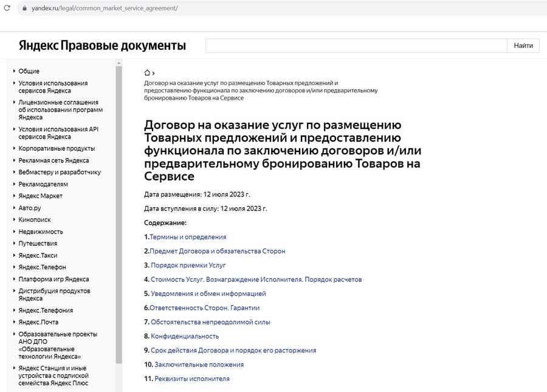Expand arrow beside Лицензионные соглашения section

tap(14, 102)
